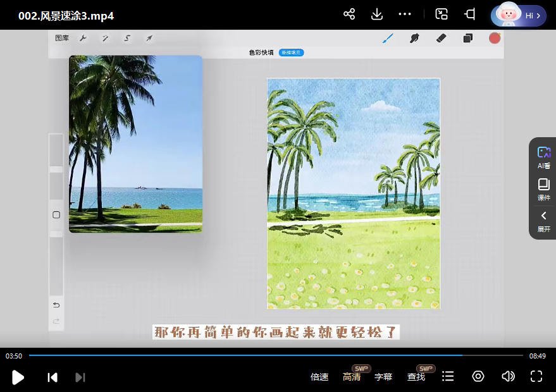Open the 课件 courseware panel
Viewport: 556px width, 392px height.
pyautogui.click(x=543, y=189)
